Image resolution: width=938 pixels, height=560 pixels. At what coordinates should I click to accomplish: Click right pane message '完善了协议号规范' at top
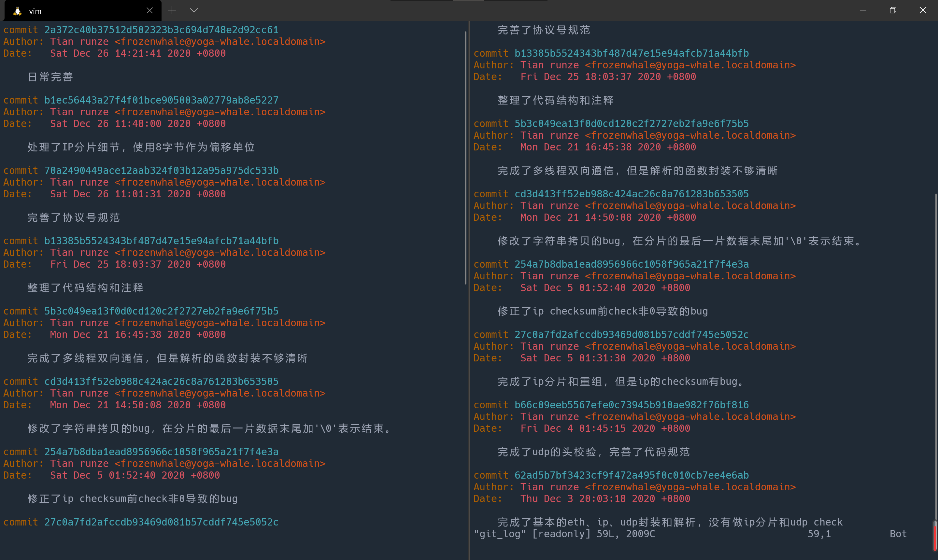click(x=544, y=30)
